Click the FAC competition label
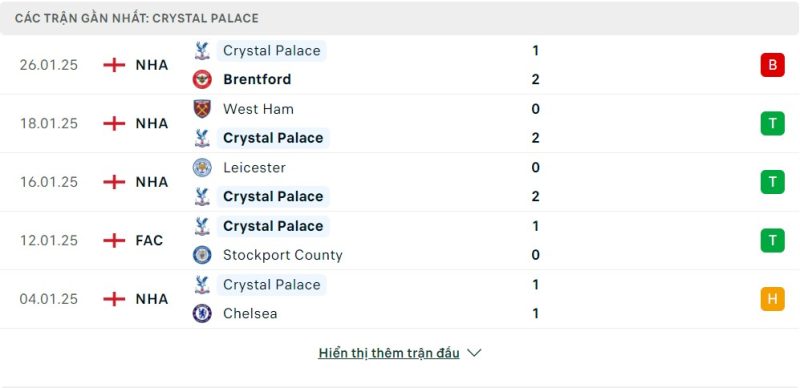 pyautogui.click(x=149, y=240)
